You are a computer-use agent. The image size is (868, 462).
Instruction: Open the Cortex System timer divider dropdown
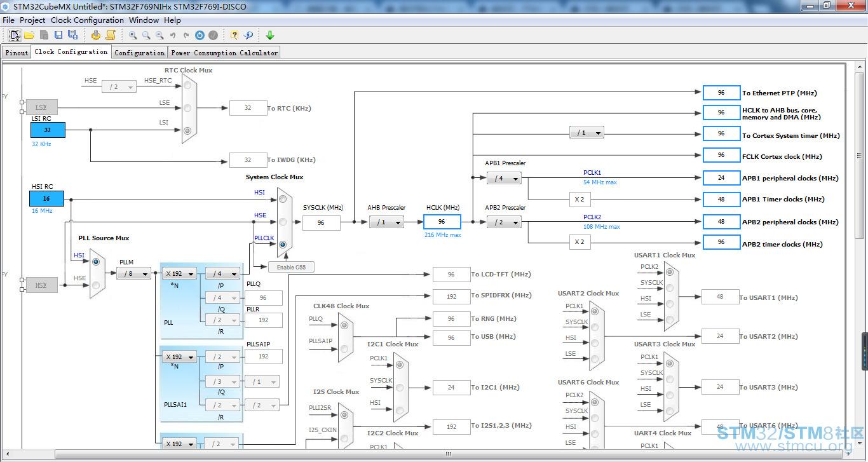click(587, 133)
